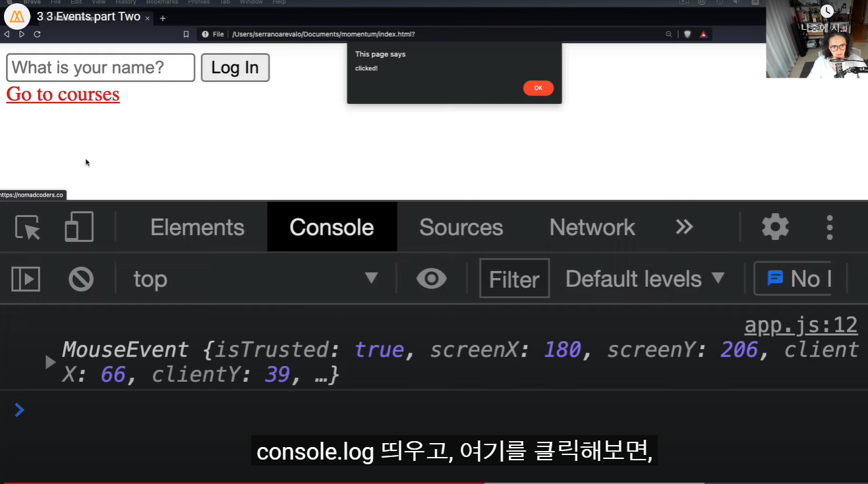The width and height of the screenshot is (868, 484).
Task: Click the Watch later clock icon
Action: click(827, 11)
